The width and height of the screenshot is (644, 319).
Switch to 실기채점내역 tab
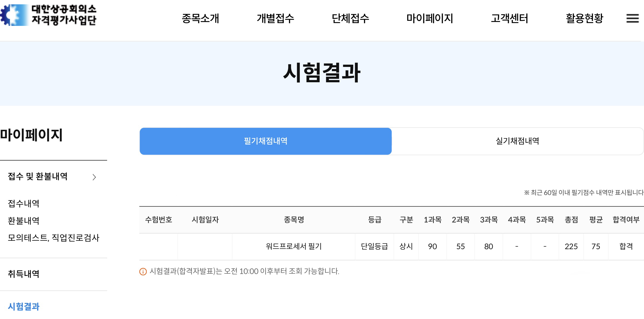coord(517,141)
